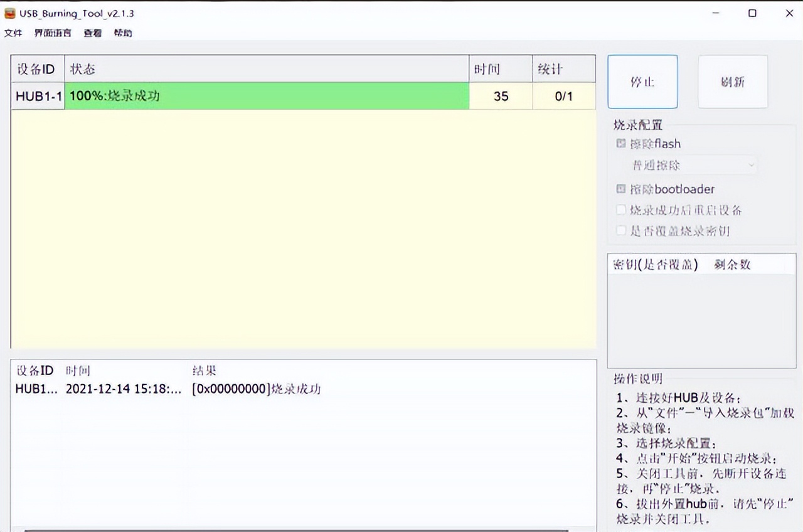The width and height of the screenshot is (803, 532).
Task: Click the 刷新 (Refresh) button
Action: pyautogui.click(x=732, y=82)
